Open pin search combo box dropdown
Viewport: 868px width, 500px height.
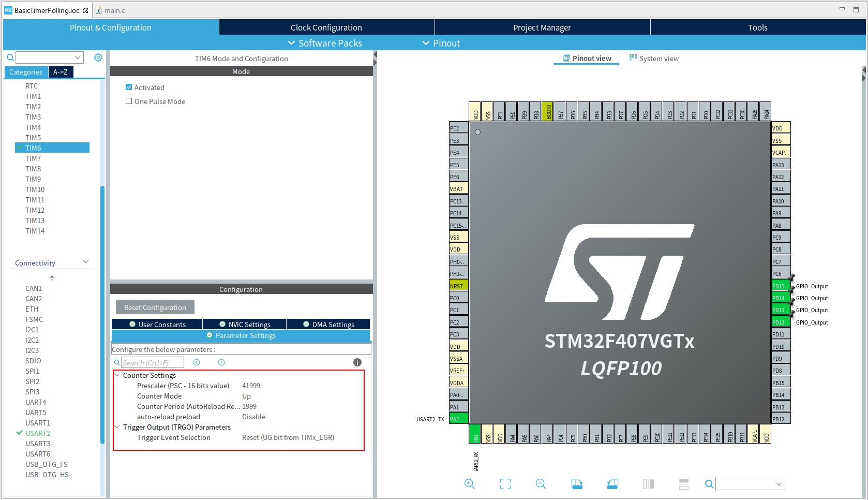click(x=779, y=484)
